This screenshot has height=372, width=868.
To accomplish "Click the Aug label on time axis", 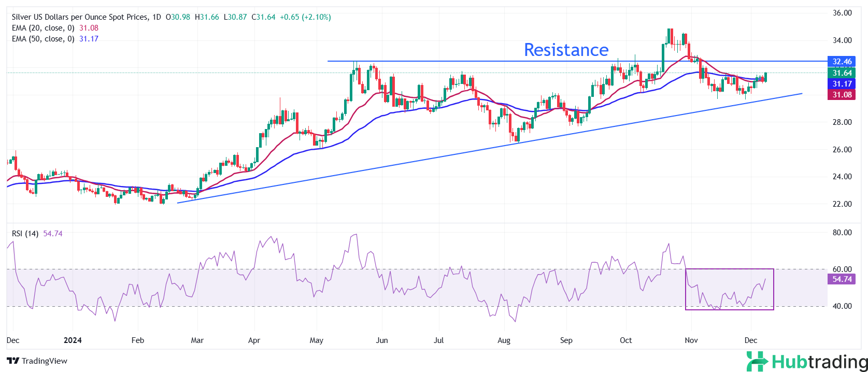I will (504, 340).
